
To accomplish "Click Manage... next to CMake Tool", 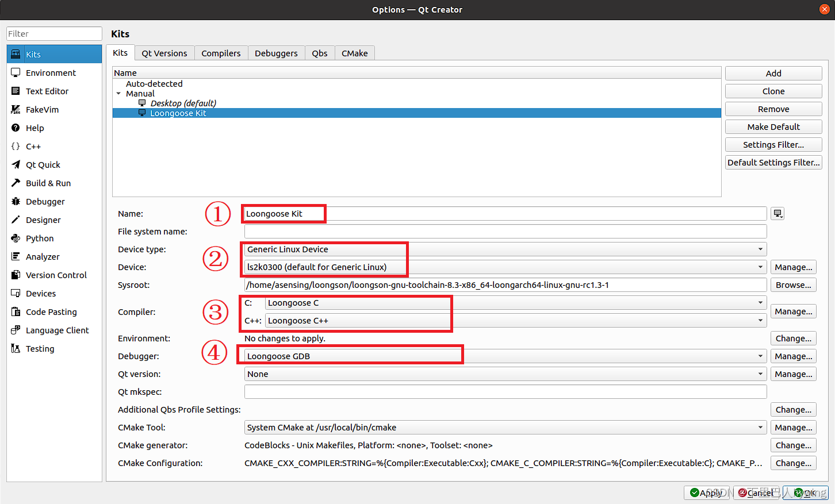I will point(794,427).
